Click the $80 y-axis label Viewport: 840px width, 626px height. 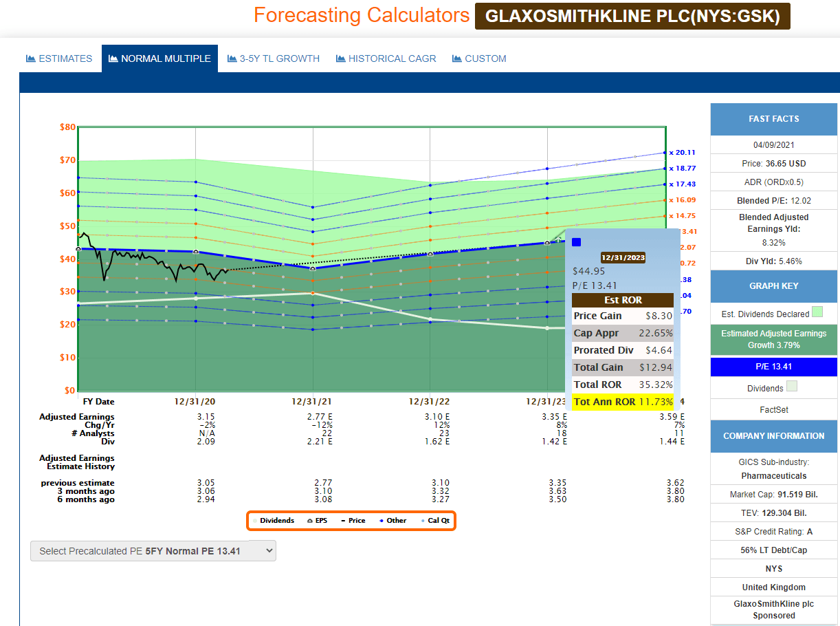(67, 127)
